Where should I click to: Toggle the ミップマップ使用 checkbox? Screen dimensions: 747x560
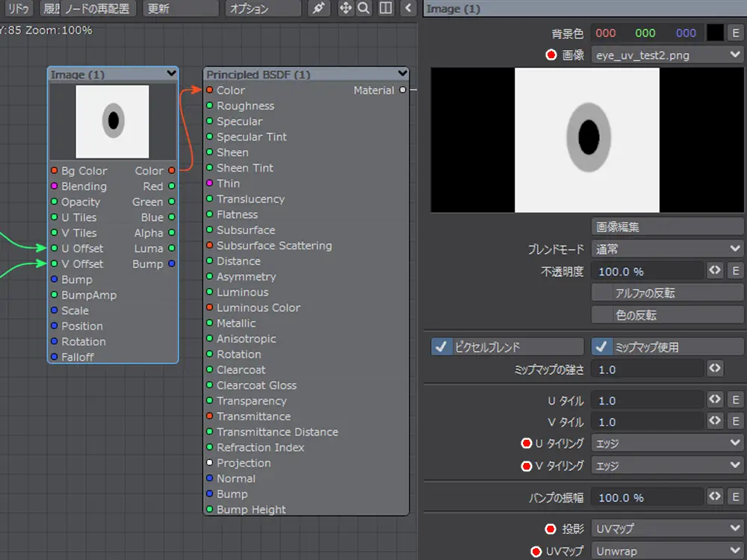(x=601, y=347)
